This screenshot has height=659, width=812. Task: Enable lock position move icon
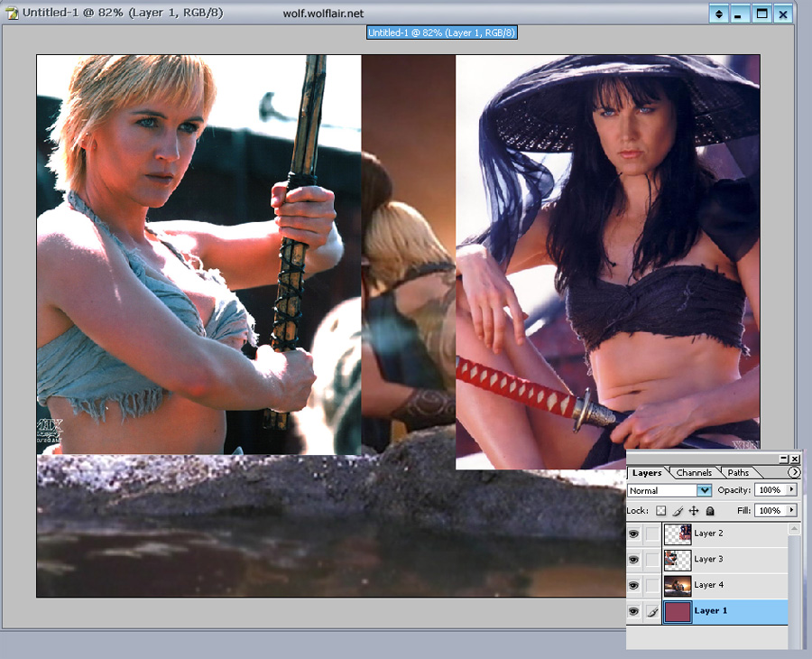pyautogui.click(x=694, y=511)
